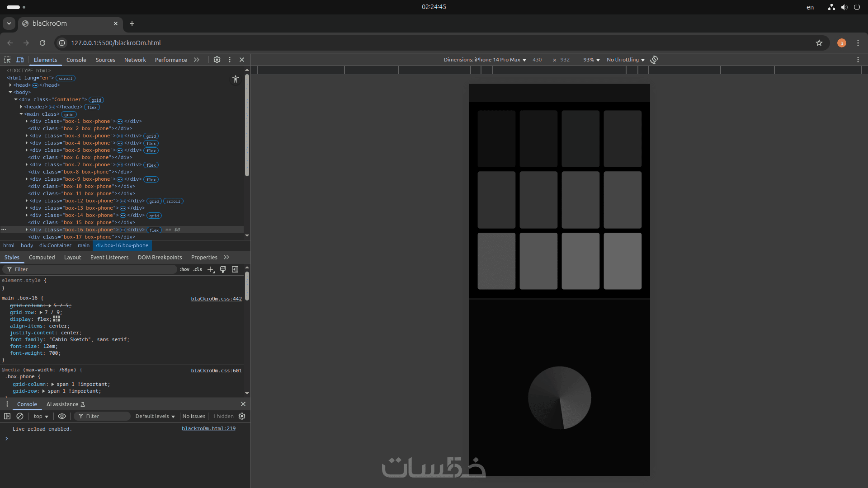Expand the head element in the DOM tree
The height and width of the screenshot is (488, 868).
pyautogui.click(x=10, y=85)
